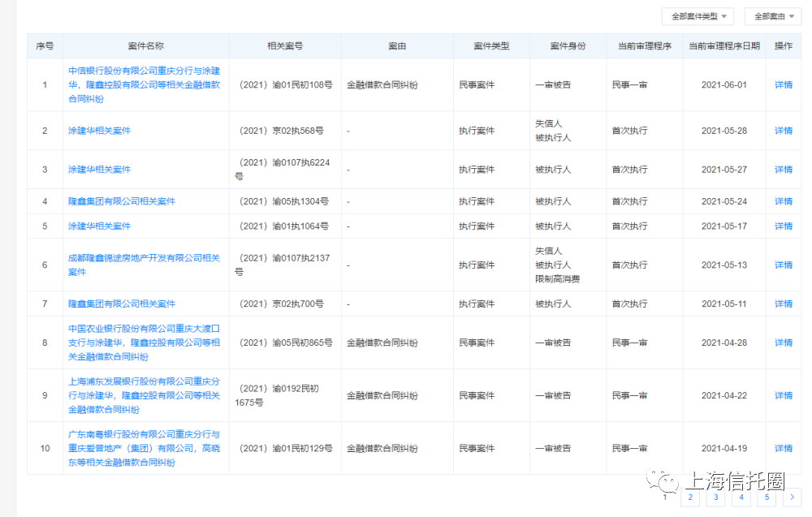Select case number (2021)渝01民初108号
The image size is (812, 517).
coord(285,84)
